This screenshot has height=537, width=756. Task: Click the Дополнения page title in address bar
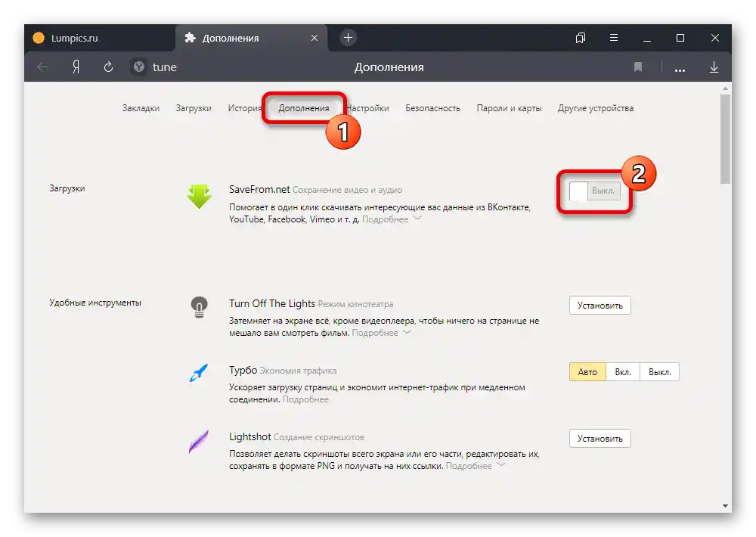[x=389, y=67]
